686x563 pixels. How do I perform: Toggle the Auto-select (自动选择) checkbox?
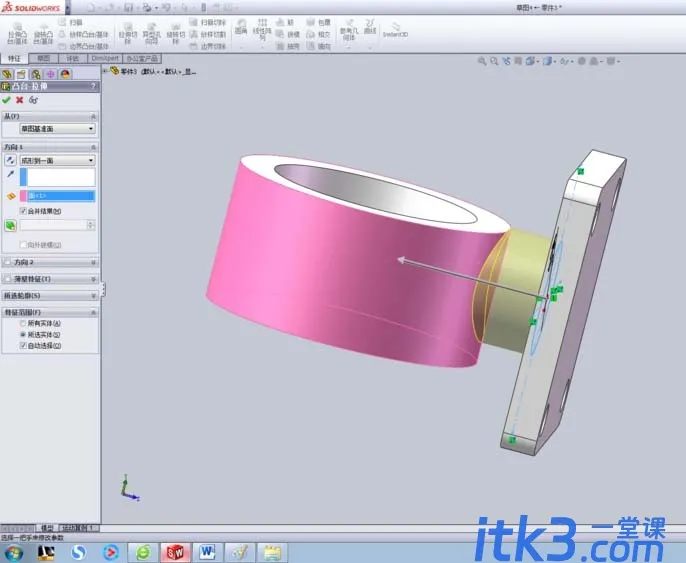click(23, 345)
